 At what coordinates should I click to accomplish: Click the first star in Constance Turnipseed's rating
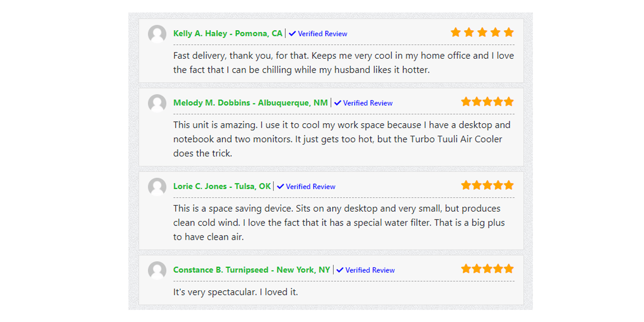466,268
